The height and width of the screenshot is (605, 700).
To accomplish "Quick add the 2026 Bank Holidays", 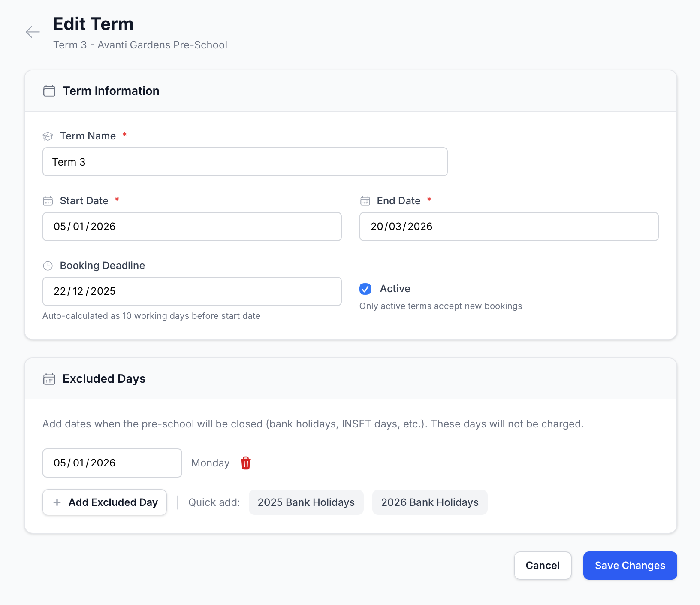I will click(x=429, y=502).
